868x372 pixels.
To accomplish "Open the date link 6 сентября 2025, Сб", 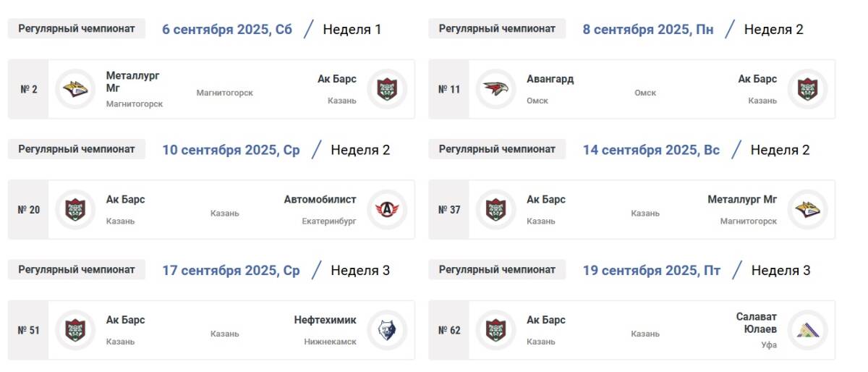I will 227,30.
